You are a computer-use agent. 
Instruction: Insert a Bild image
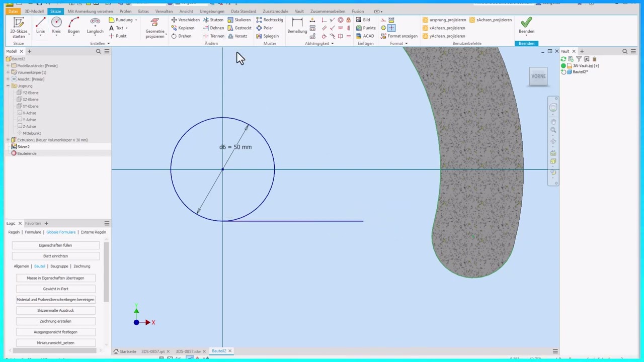363,20
